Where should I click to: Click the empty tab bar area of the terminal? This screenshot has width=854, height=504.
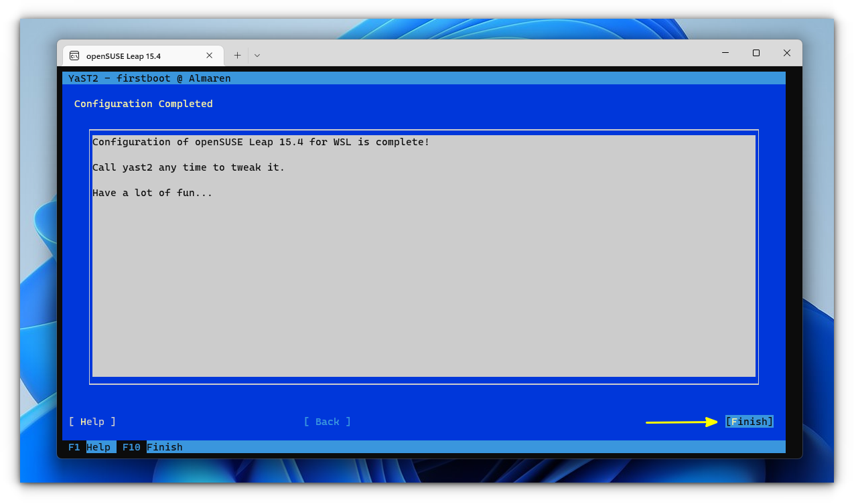point(469,54)
